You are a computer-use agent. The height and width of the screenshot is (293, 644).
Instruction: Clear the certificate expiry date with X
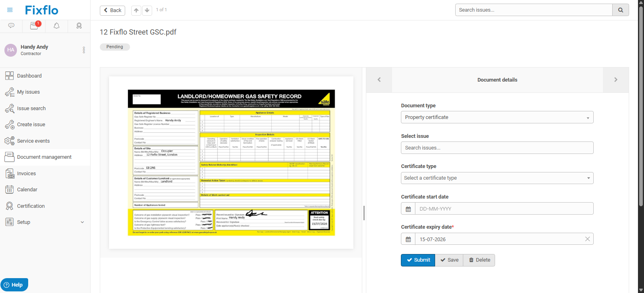(587, 239)
